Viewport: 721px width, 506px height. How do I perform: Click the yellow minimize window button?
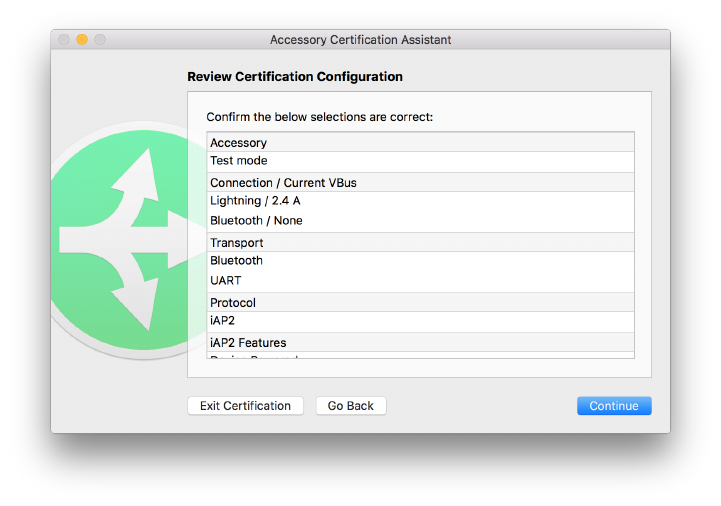pyautogui.click(x=82, y=40)
